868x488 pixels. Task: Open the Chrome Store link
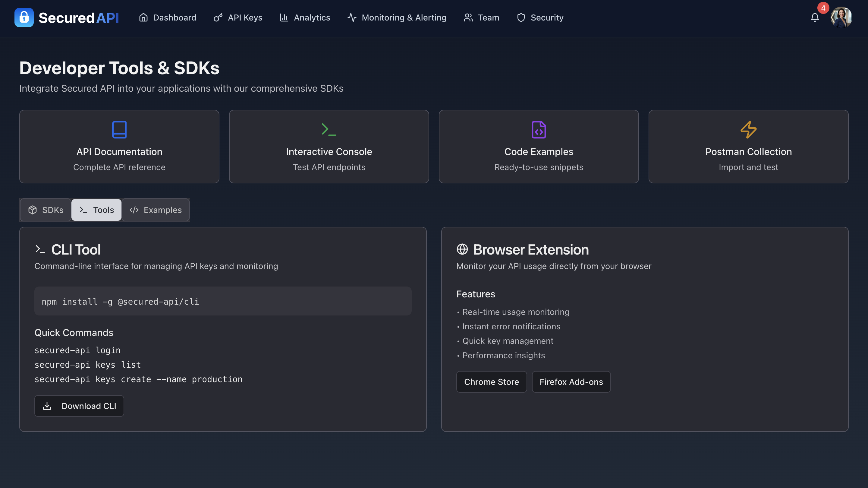click(491, 382)
